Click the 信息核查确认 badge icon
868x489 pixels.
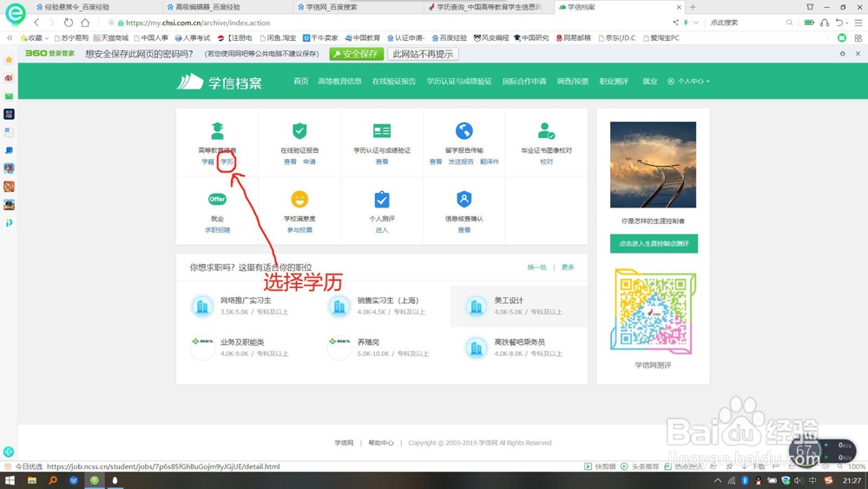464,199
